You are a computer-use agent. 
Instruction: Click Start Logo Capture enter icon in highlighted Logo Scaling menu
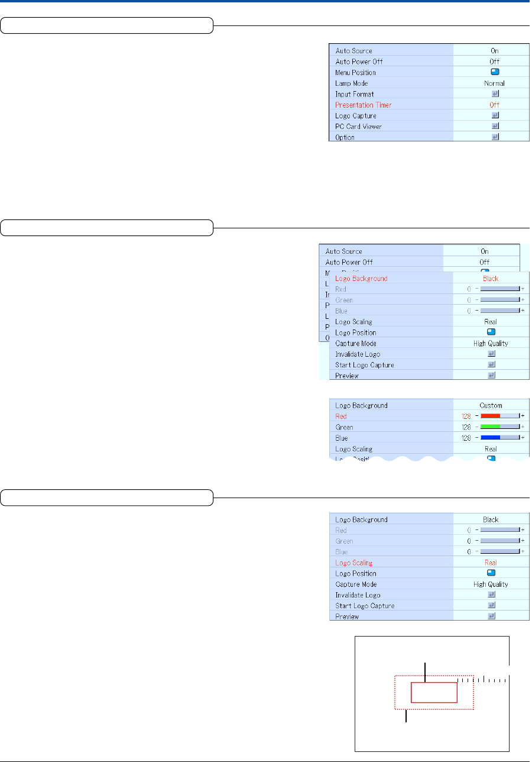tap(491, 605)
